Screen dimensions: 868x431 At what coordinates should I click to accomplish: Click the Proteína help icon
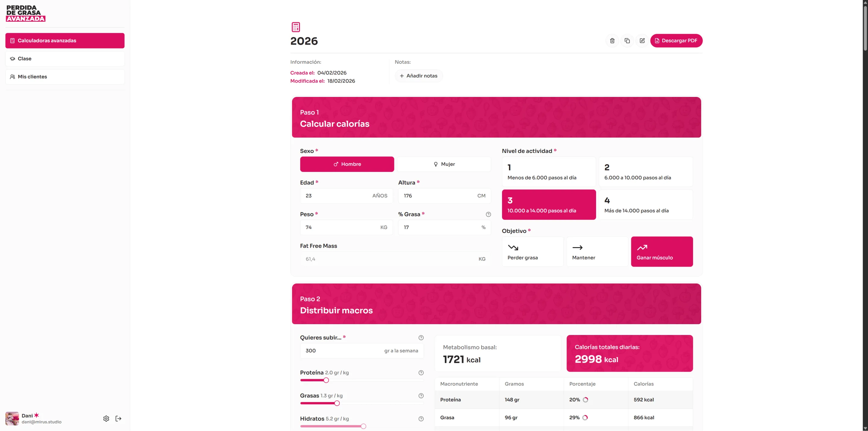tap(421, 373)
